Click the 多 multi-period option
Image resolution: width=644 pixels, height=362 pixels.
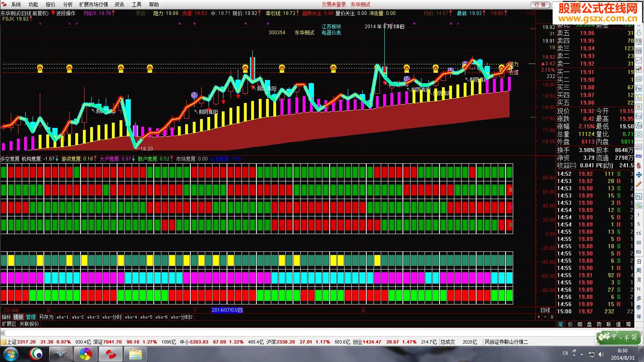click(638, 298)
